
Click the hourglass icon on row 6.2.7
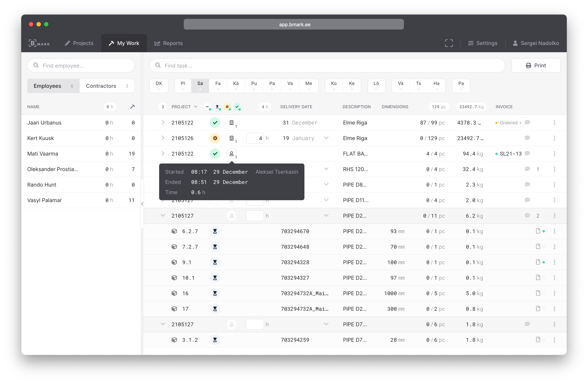pos(214,231)
